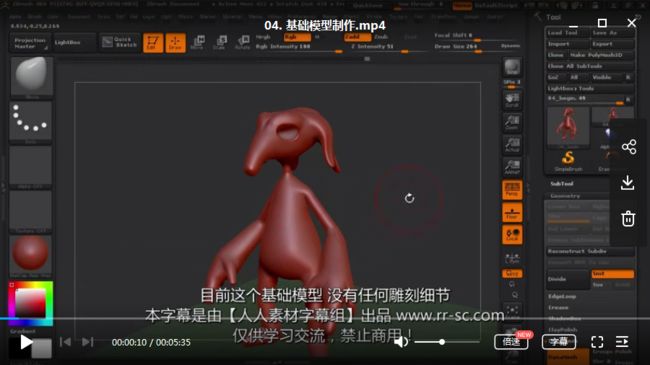The width and height of the screenshot is (650, 365).
Task: Select the large red creature tool thumbnail
Action: pos(568,126)
